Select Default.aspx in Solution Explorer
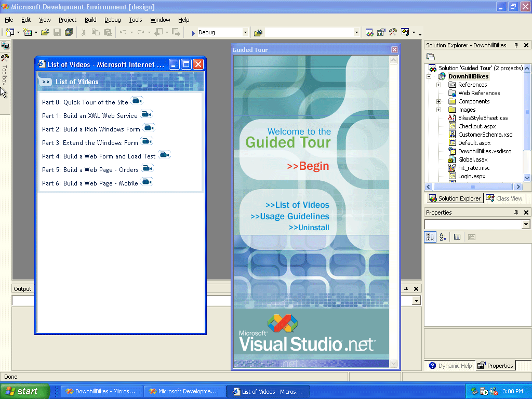This screenshot has width=532, height=399. pos(474,143)
